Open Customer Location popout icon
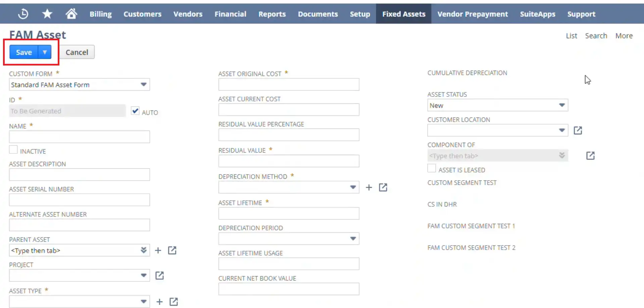644x308 pixels. point(578,130)
